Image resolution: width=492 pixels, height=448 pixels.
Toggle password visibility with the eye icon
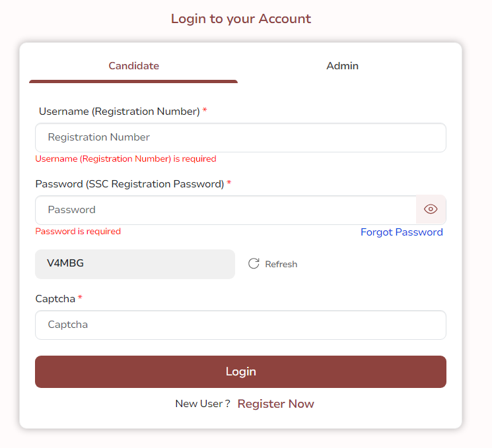431,210
